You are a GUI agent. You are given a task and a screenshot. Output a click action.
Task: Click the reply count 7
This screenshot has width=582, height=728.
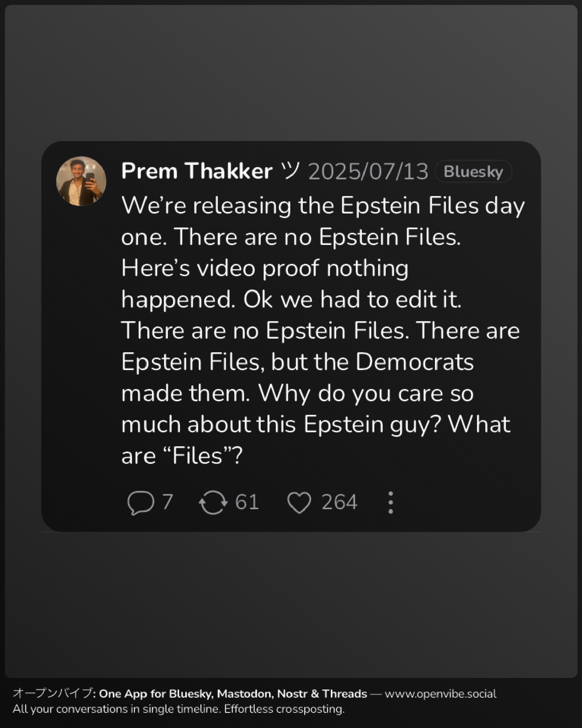pyautogui.click(x=168, y=502)
